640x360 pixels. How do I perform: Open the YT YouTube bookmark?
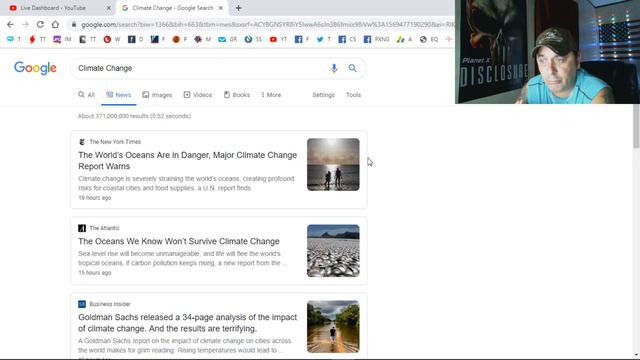278,39
